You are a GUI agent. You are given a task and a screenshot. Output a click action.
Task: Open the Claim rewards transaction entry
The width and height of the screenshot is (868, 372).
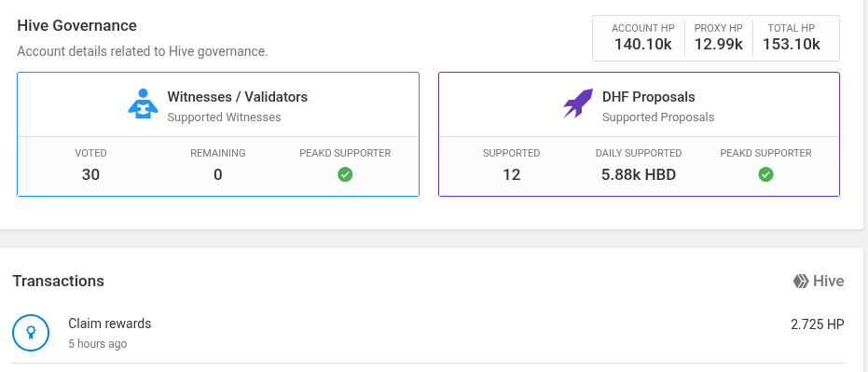[x=429, y=333]
